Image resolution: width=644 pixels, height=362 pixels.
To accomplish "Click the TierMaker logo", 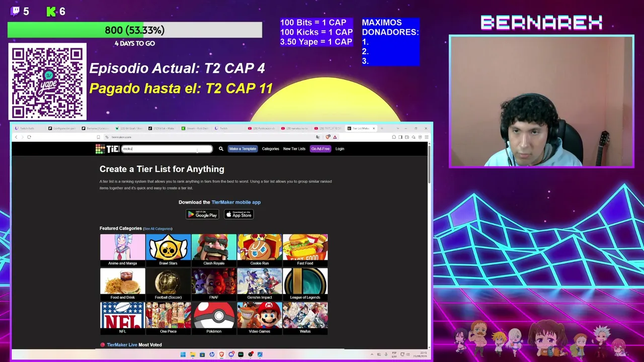I will 107,149.
